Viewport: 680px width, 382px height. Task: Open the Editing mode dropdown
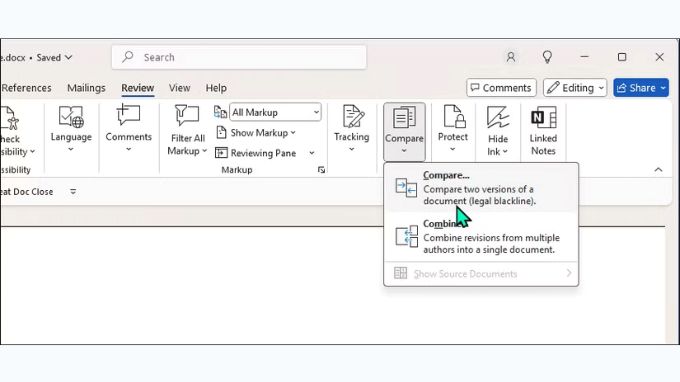(x=575, y=88)
